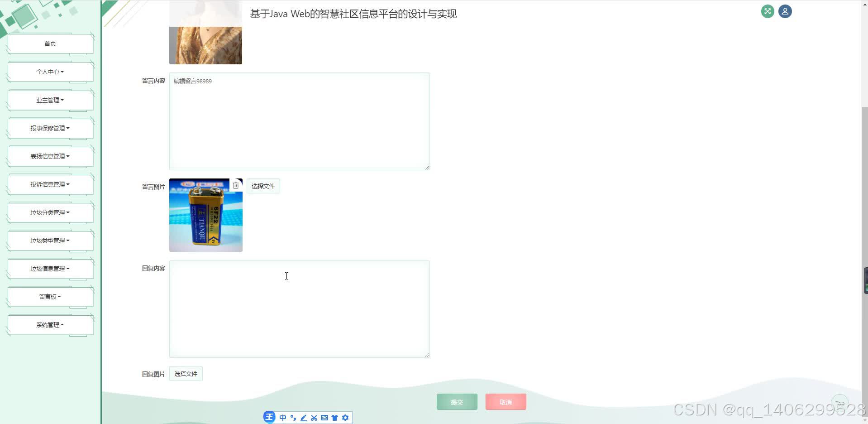Image resolution: width=868 pixels, height=424 pixels.
Task: Click the green fullscreen expand icon
Action: pos(767,11)
